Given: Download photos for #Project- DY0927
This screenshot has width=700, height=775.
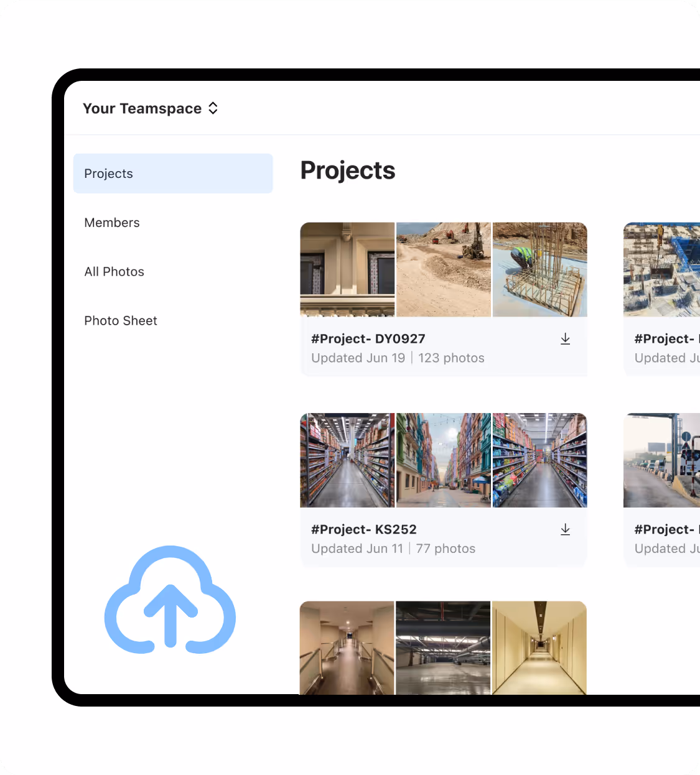Looking at the screenshot, I should [566, 338].
